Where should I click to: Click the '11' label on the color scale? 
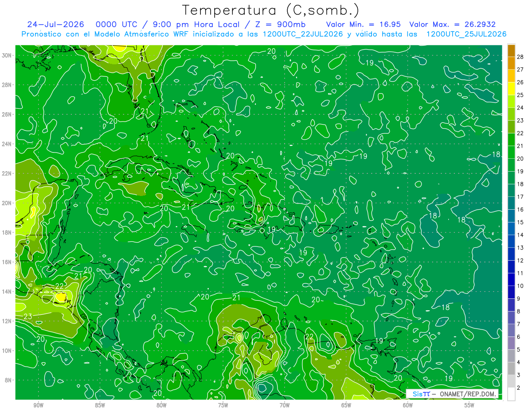(x=520, y=273)
